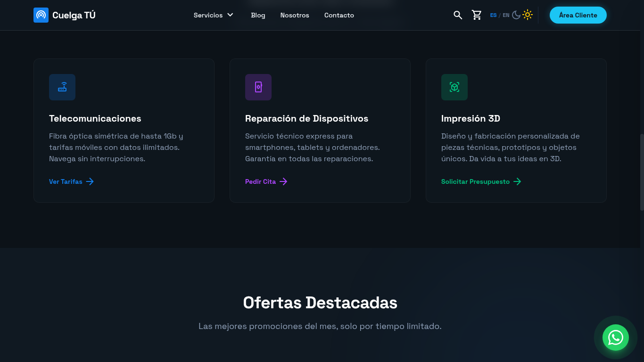Click the 'Servicio técnico express' description
The image size is (644, 362).
click(313, 148)
